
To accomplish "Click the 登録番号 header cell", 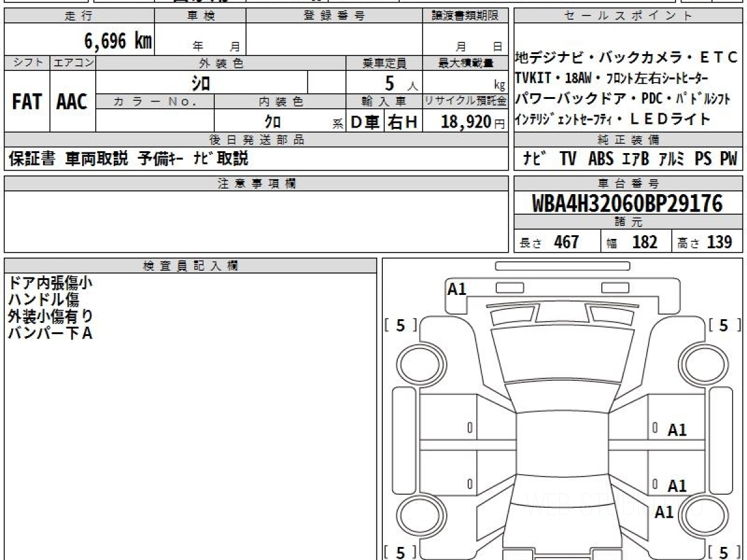I will tap(334, 17).
